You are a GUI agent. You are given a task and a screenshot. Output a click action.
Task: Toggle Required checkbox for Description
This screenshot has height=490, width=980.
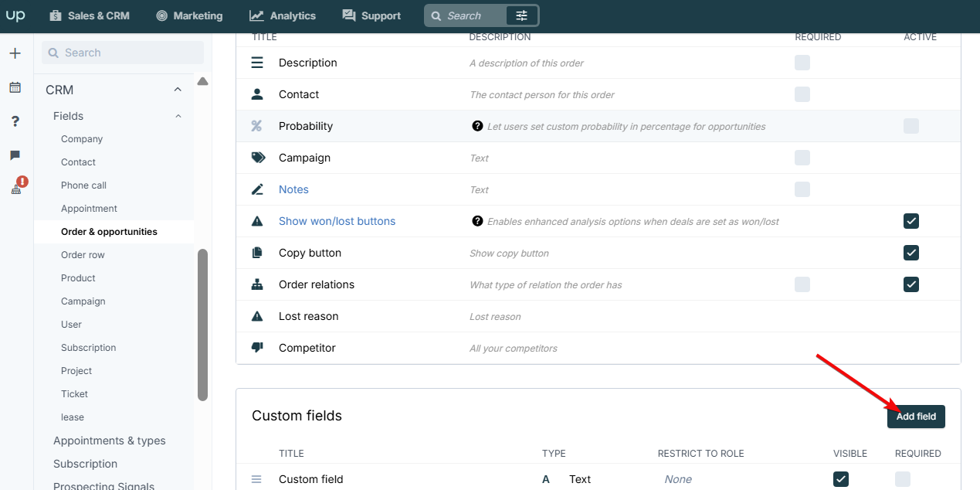[802, 63]
